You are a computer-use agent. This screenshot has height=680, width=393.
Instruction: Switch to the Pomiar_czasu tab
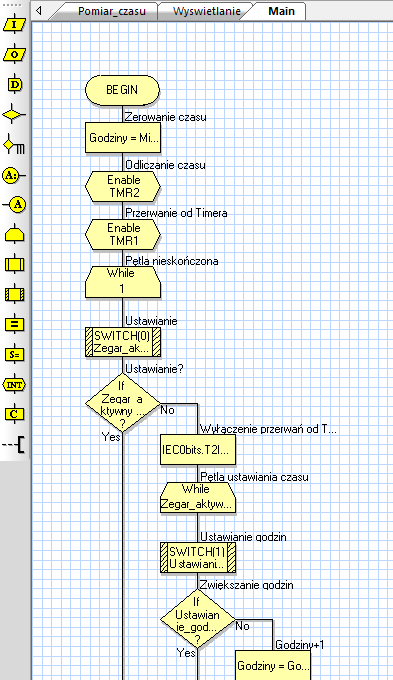pyautogui.click(x=111, y=11)
